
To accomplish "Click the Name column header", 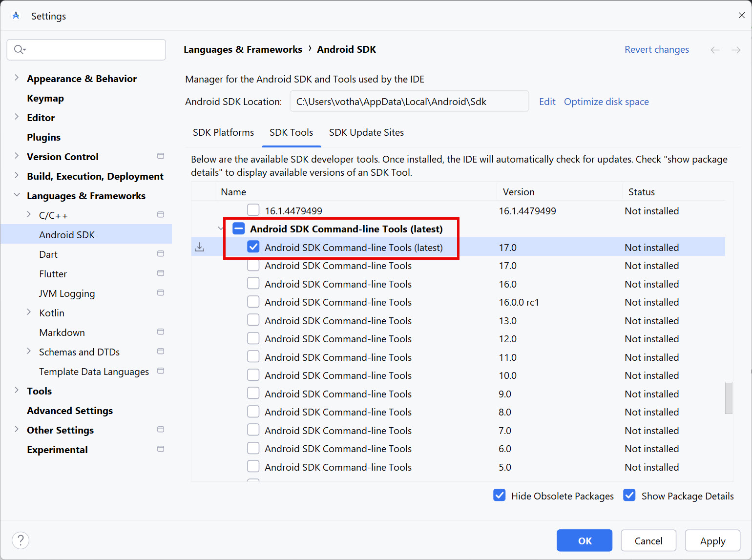I will 355,192.
